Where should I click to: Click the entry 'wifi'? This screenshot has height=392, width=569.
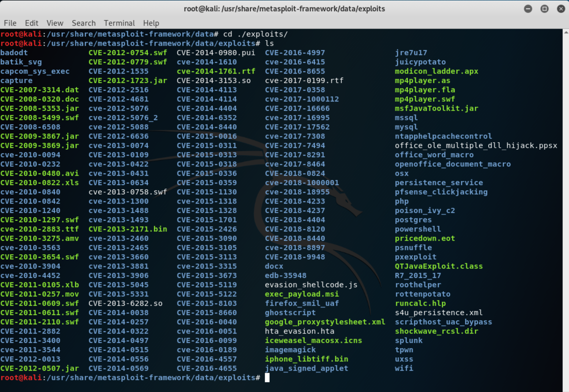(x=404, y=368)
